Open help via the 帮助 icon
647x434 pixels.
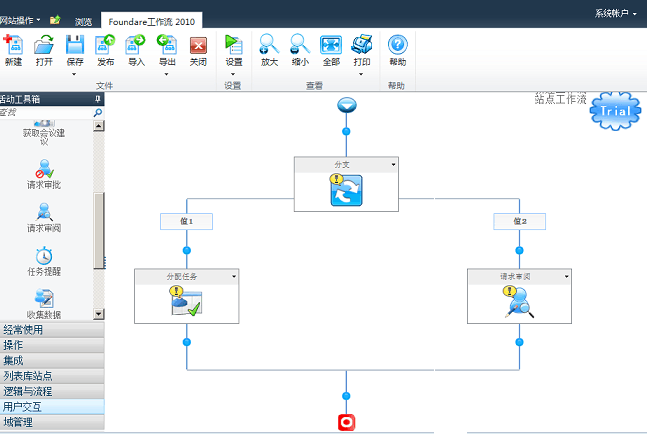397,45
